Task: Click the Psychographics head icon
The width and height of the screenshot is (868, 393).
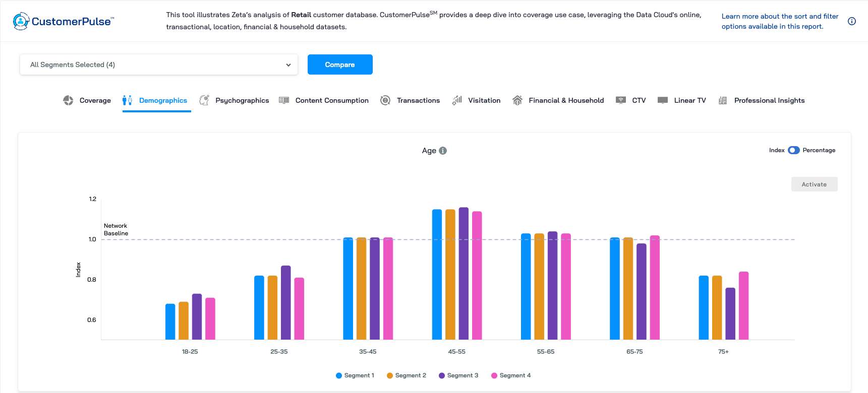Action: click(204, 100)
